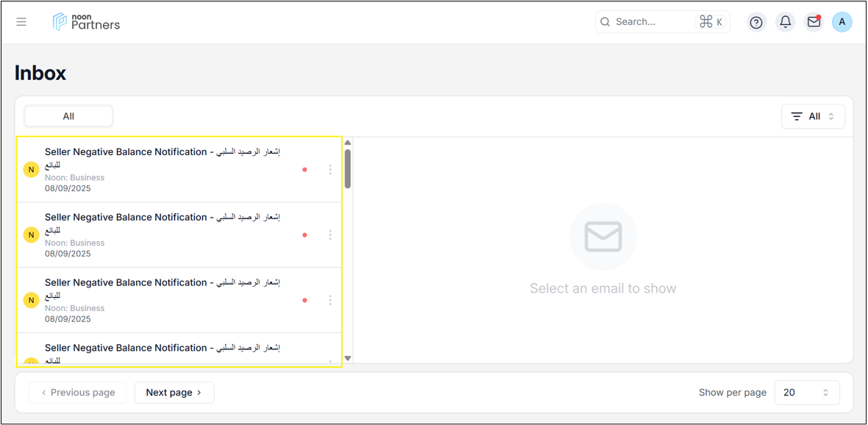
Task: Open the first Seller Negative Balance Notification email
Action: click(179, 169)
